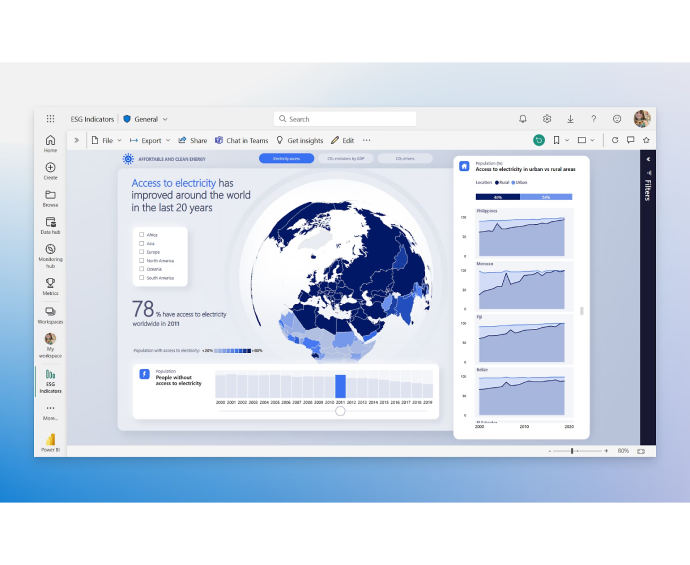Check the South America checkbox
Image resolution: width=690 pixels, height=565 pixels.
(141, 278)
